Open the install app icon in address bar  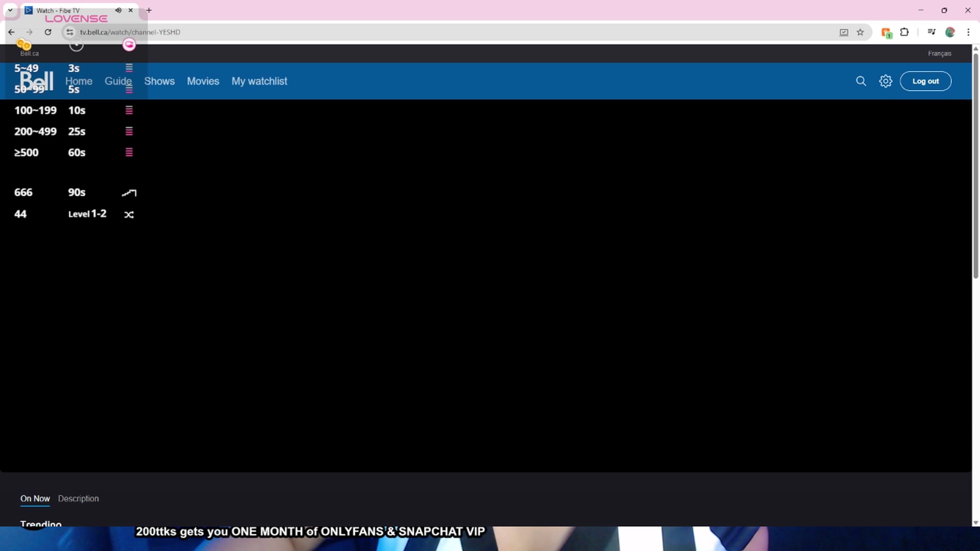coord(844,32)
